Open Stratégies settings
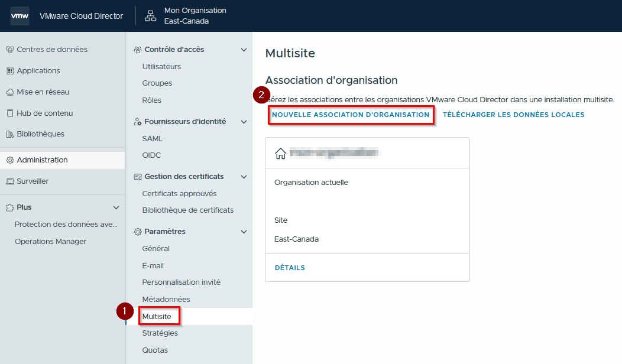 [x=160, y=333]
